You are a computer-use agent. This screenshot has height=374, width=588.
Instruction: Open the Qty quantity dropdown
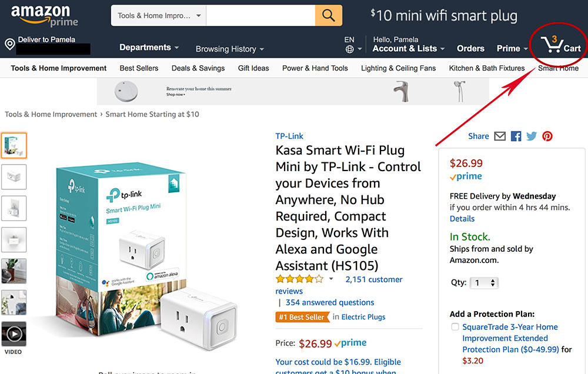[x=484, y=283]
